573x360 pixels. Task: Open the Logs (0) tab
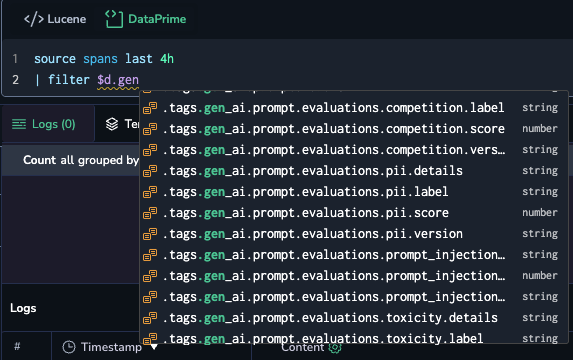click(x=44, y=124)
